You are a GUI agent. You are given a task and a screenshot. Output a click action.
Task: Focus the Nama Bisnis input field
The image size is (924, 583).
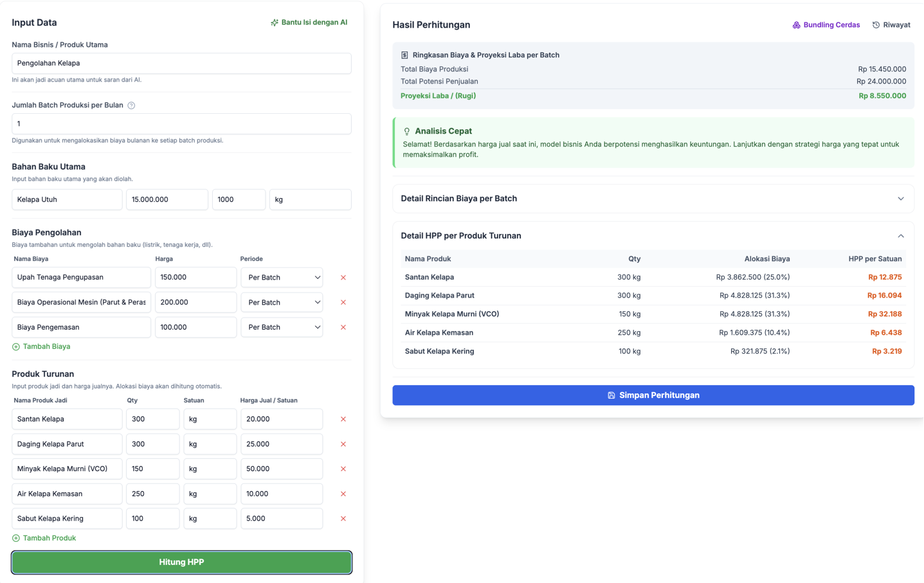coord(181,63)
